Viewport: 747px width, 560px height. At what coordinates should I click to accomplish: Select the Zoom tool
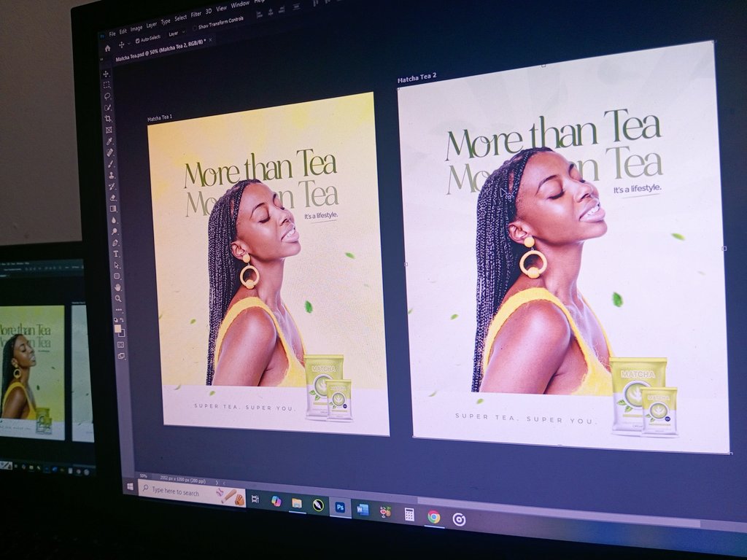coord(118,298)
